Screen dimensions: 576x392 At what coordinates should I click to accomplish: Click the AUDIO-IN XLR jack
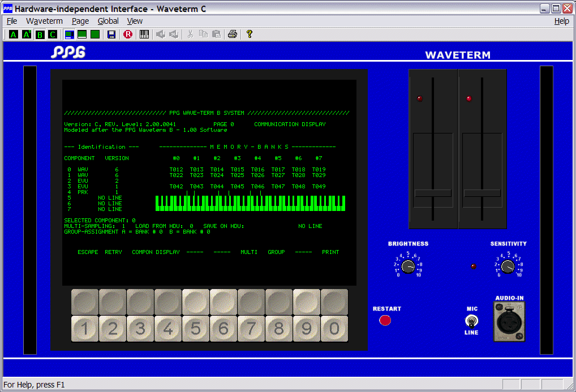pyautogui.click(x=509, y=322)
